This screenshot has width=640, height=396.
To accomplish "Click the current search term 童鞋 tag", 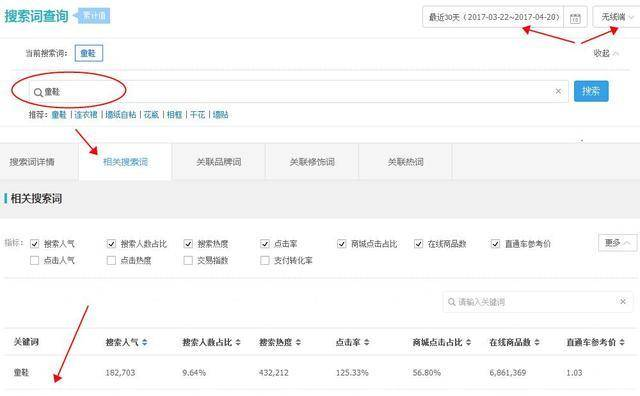I will pos(89,53).
